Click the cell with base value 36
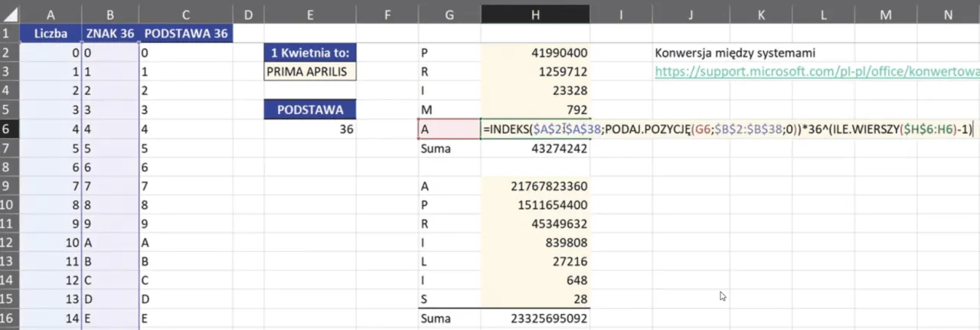This screenshot has width=980, height=330. pos(309,129)
